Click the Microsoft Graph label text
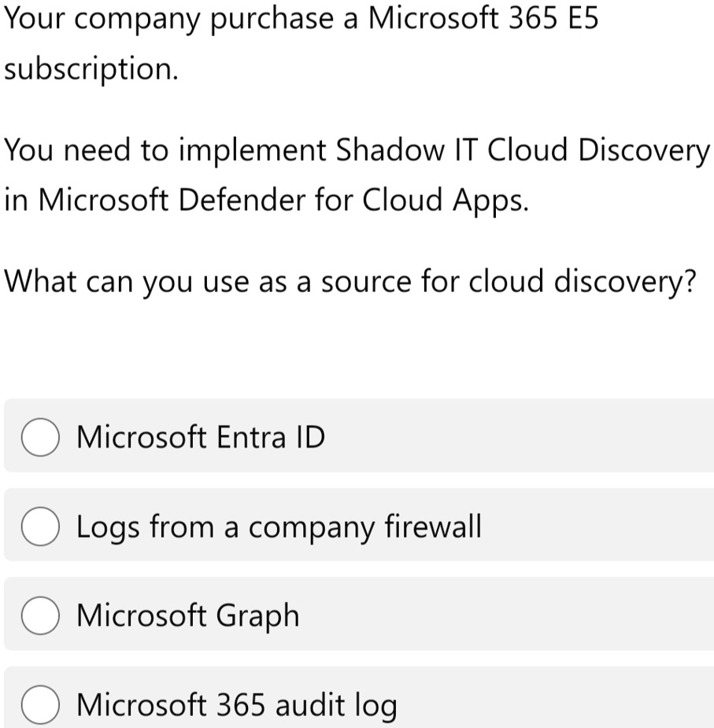714x728 pixels. pyautogui.click(x=187, y=615)
